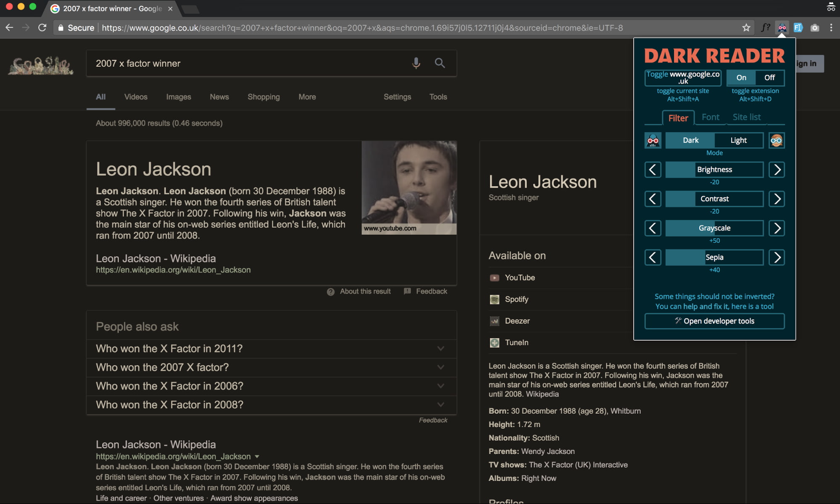Click the incognito icon in title bar
The image size is (840, 504).
coord(831,7)
